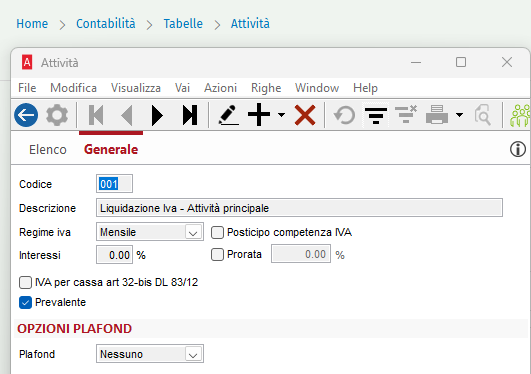Viewport: 531px width, 374px height.
Task: Toggle Posticipo competenza IVA checkbox
Action: pyautogui.click(x=217, y=233)
